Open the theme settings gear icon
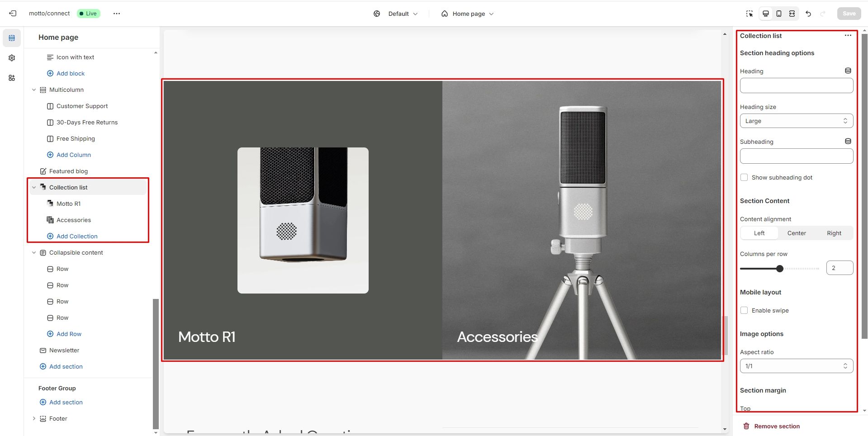Image resolution: width=868 pixels, height=436 pixels. coord(12,58)
